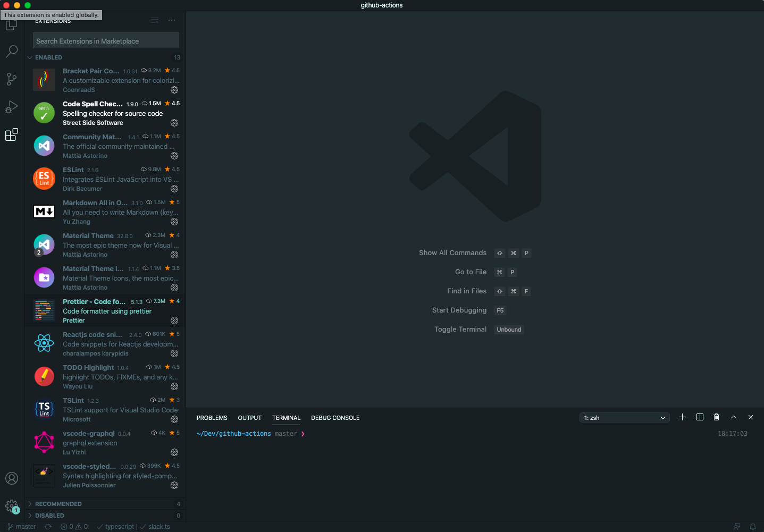Select the TSLint extension entry

105,409
